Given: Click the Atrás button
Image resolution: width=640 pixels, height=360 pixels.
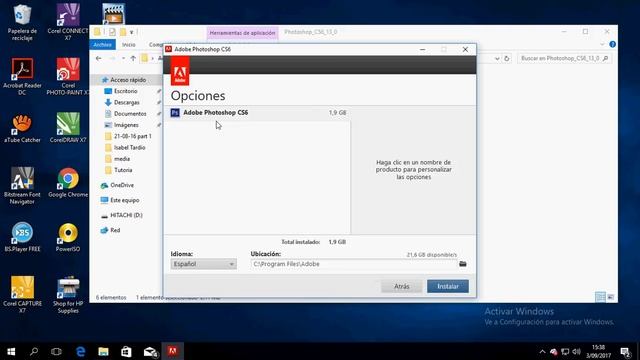Looking at the screenshot, I should [402, 286].
